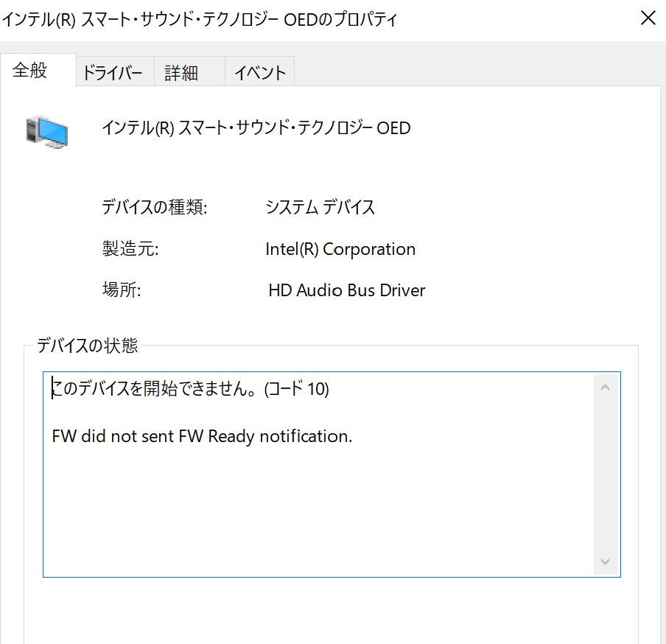Switch to the ドライバー tab
The width and height of the screenshot is (666, 644).
pos(114,71)
